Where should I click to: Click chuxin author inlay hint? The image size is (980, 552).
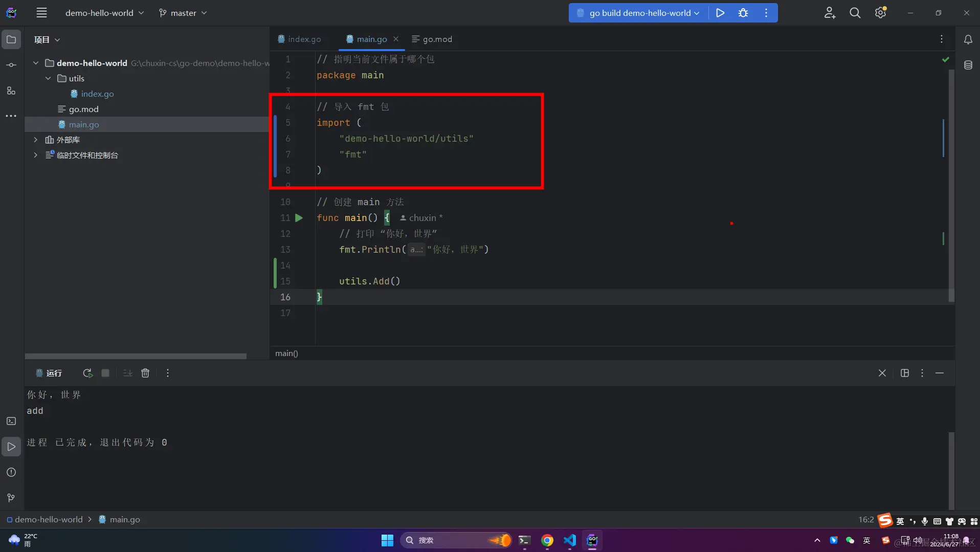click(x=421, y=218)
